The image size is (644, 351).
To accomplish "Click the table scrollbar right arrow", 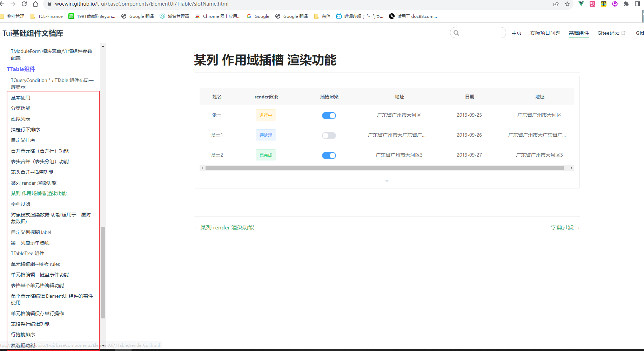I will (x=571, y=168).
